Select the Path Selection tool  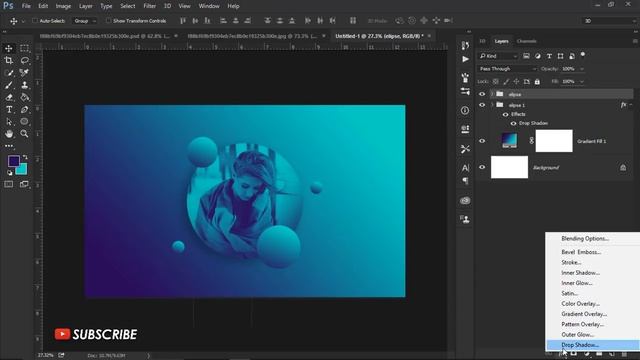(9, 122)
